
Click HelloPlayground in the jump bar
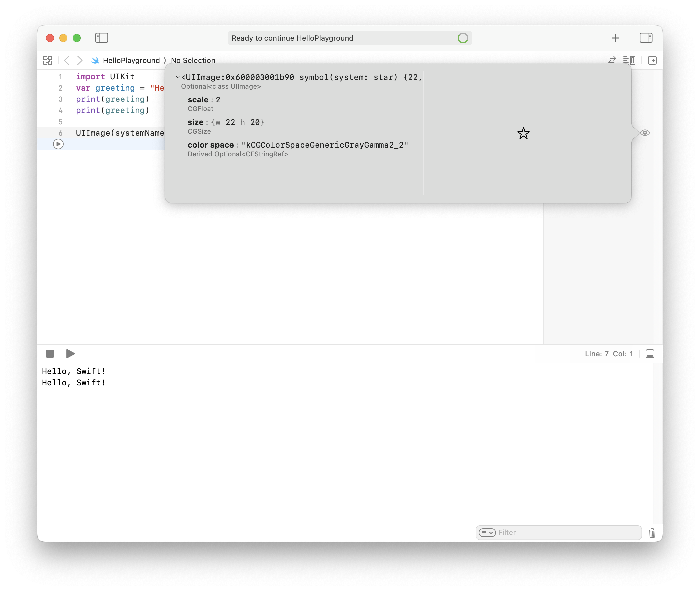point(131,60)
